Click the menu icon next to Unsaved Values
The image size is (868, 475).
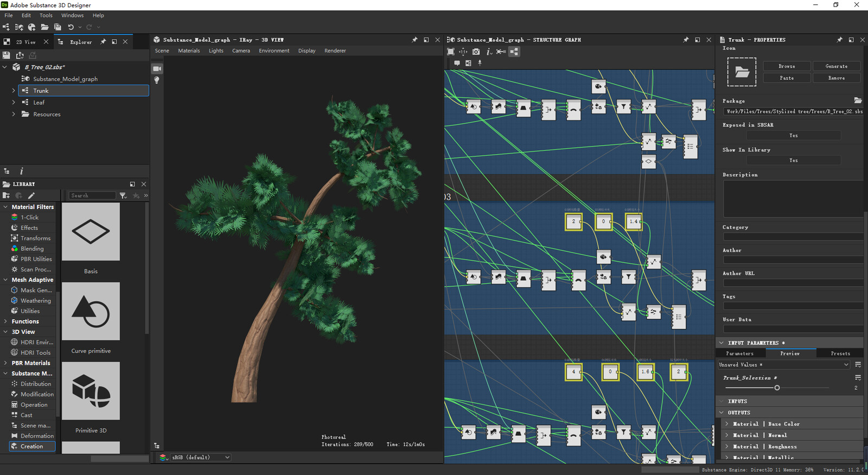(x=858, y=364)
